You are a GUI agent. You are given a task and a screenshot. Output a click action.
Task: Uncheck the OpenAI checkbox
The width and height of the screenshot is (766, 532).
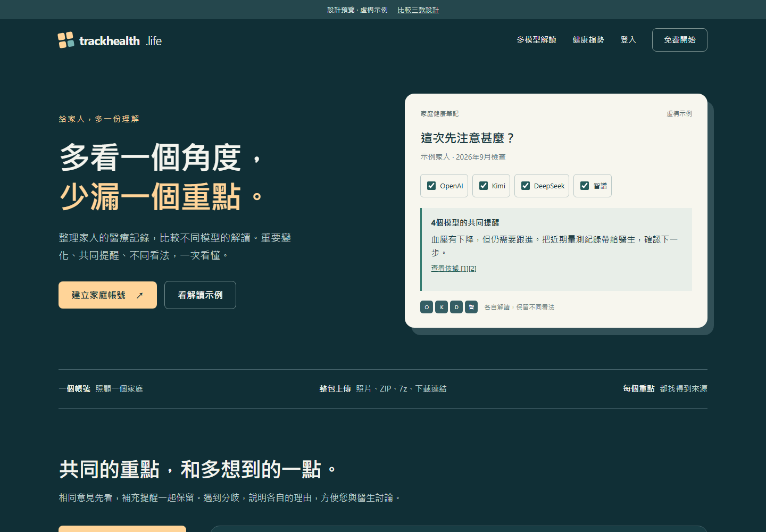(x=431, y=186)
